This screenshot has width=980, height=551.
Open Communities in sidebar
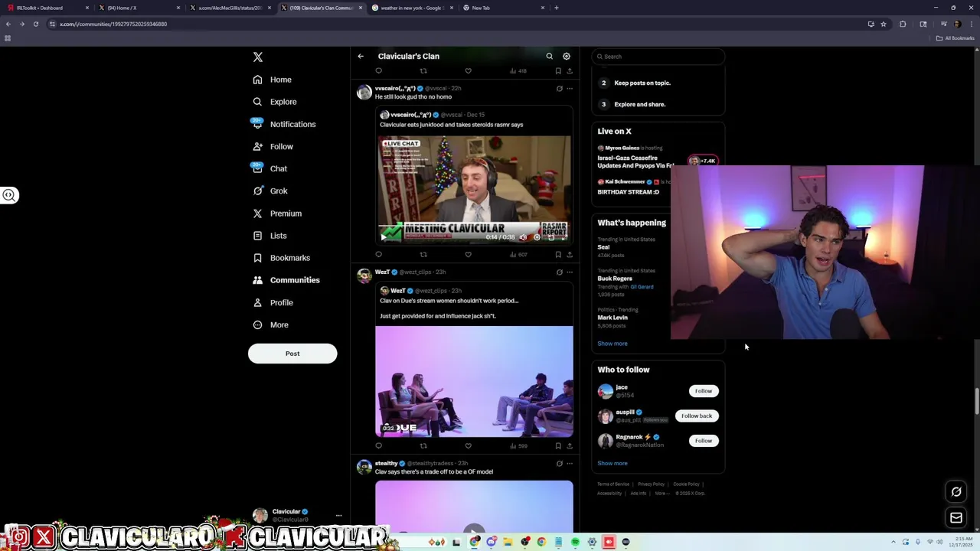286,280
